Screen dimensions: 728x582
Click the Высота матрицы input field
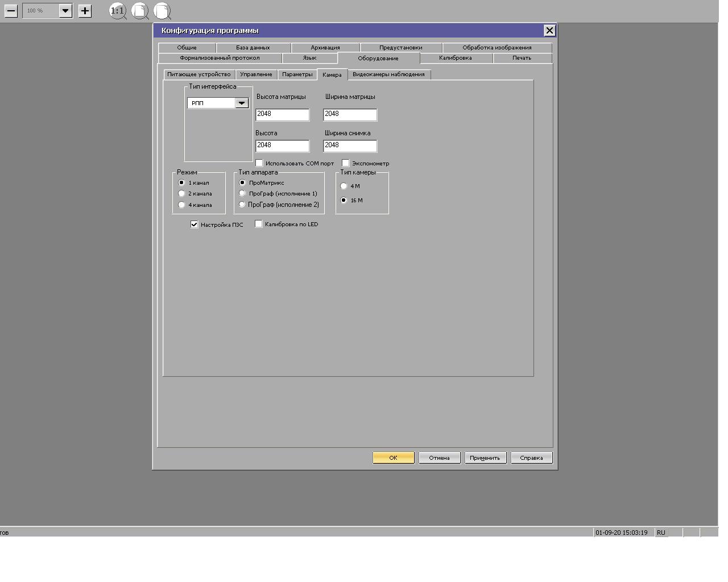pos(282,114)
